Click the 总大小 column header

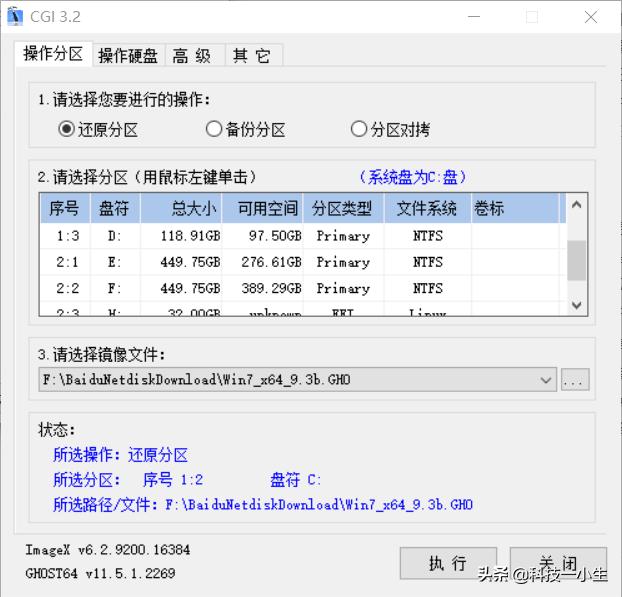pos(181,208)
